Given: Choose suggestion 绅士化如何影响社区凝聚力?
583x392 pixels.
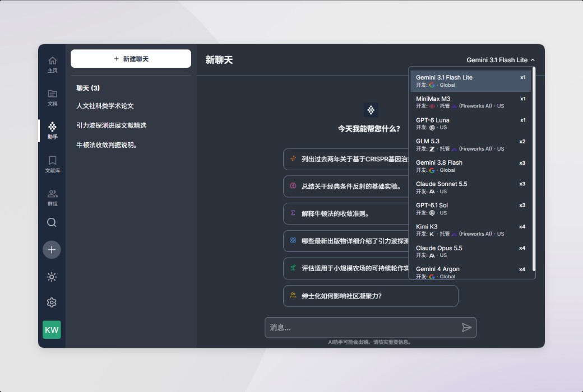Looking at the screenshot, I should click(371, 296).
